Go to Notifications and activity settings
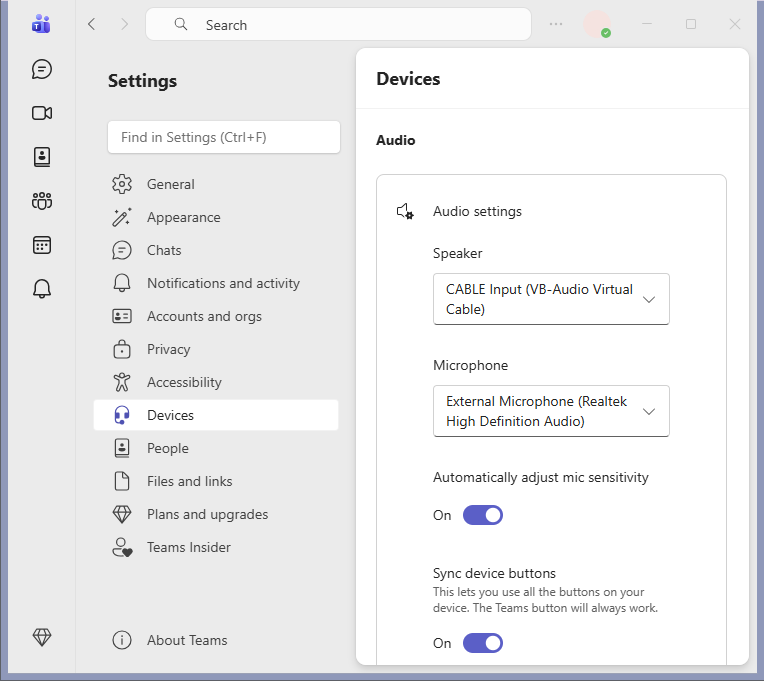 pyautogui.click(x=216, y=283)
